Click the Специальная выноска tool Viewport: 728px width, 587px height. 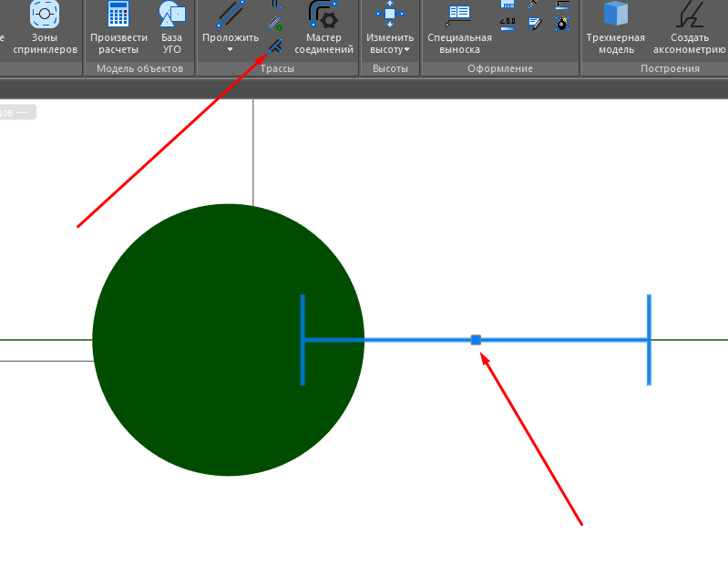pos(459,15)
